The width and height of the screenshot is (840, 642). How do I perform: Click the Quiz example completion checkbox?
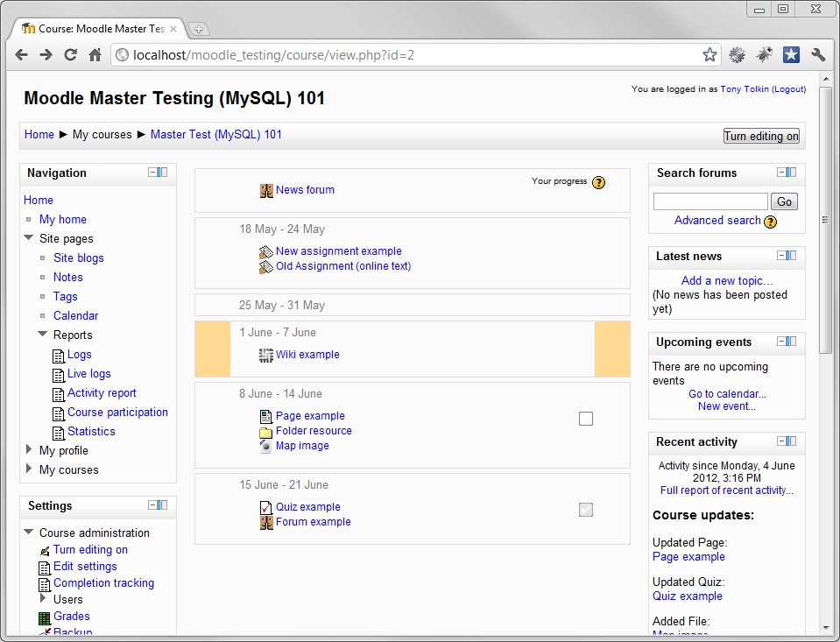click(x=586, y=510)
